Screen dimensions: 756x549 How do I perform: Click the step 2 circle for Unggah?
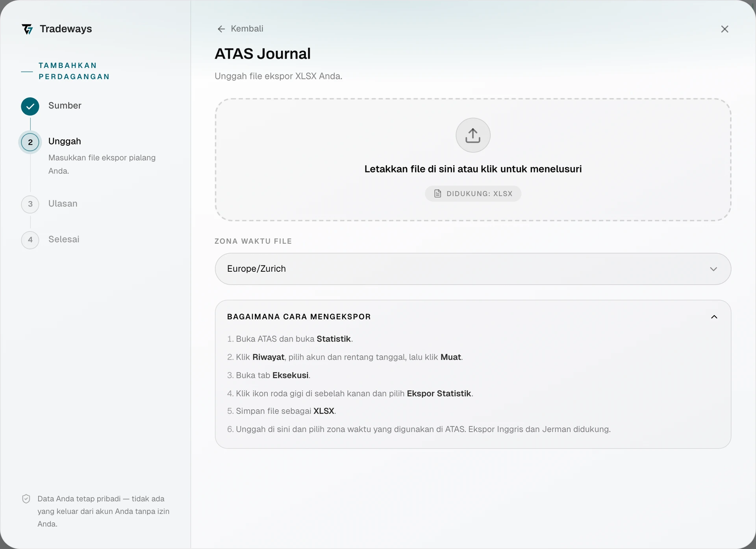click(x=30, y=142)
